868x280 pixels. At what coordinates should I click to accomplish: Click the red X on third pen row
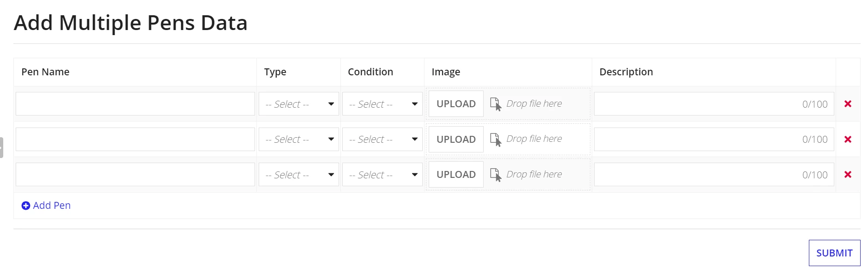pyautogui.click(x=848, y=174)
